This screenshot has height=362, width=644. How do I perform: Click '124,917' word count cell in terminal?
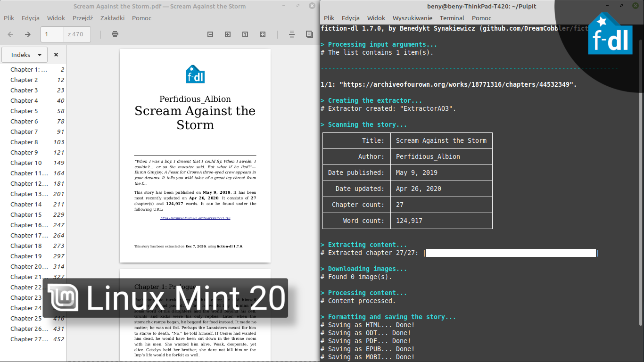coord(441,221)
